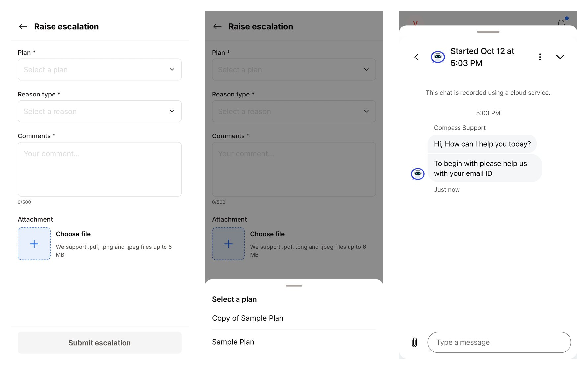Viewport: 588px width, 385px height.
Task: Click bot avatar beside email ID message
Action: (418, 174)
